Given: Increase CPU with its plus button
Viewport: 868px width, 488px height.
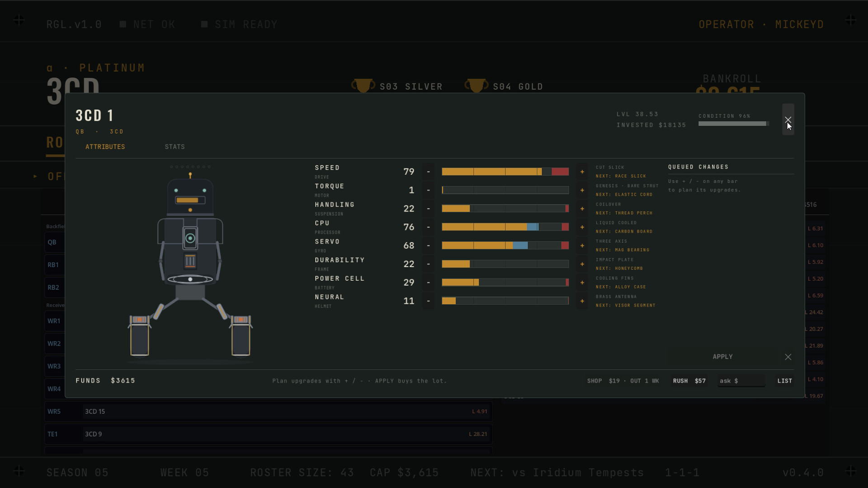Looking at the screenshot, I should click(x=582, y=227).
